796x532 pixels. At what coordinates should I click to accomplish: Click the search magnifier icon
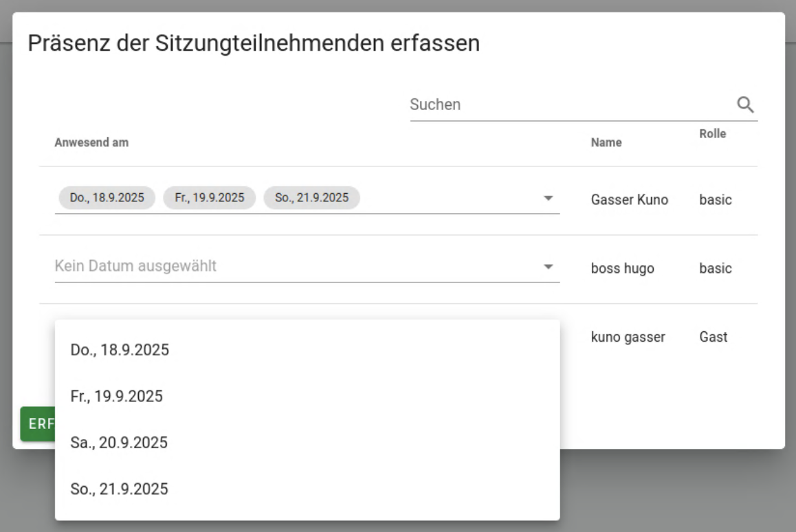(x=745, y=105)
